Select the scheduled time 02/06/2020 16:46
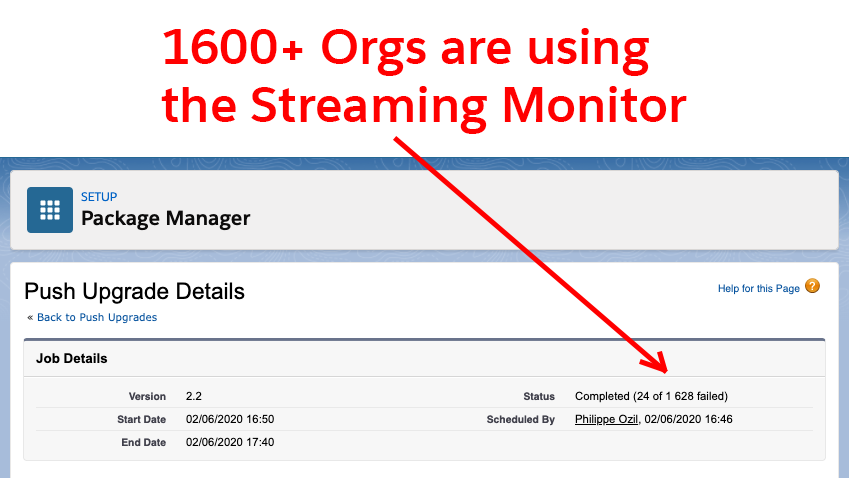Image resolution: width=849 pixels, height=478 pixels. (x=688, y=419)
